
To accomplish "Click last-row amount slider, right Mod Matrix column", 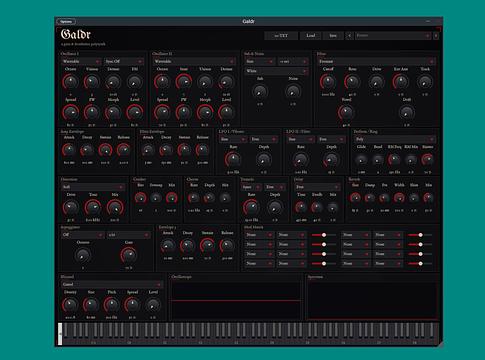I will click(420, 263).
